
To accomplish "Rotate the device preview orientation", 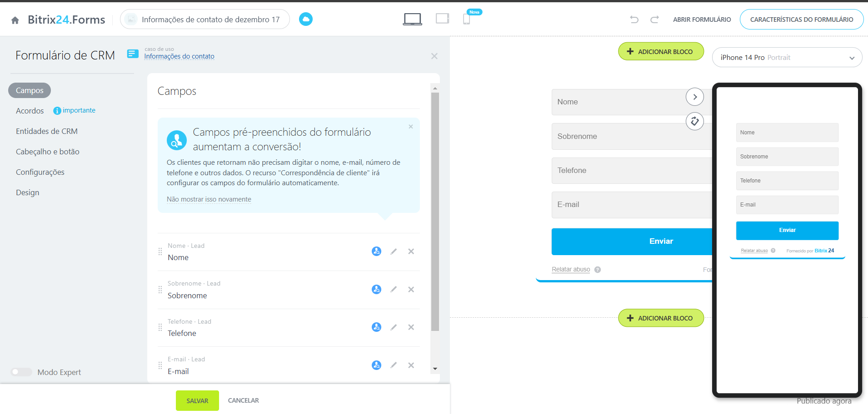I will coord(694,121).
